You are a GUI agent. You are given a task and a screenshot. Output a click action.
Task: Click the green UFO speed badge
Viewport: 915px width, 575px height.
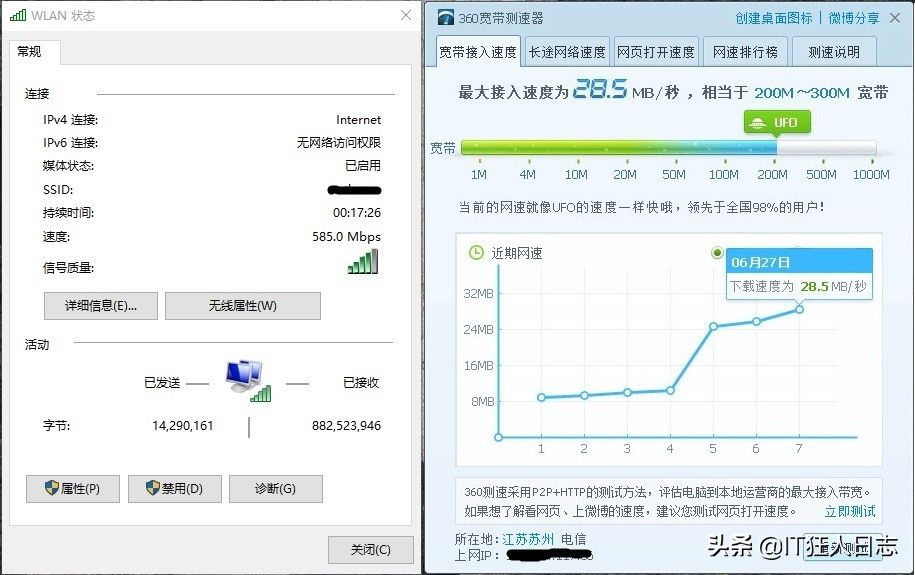(777, 122)
